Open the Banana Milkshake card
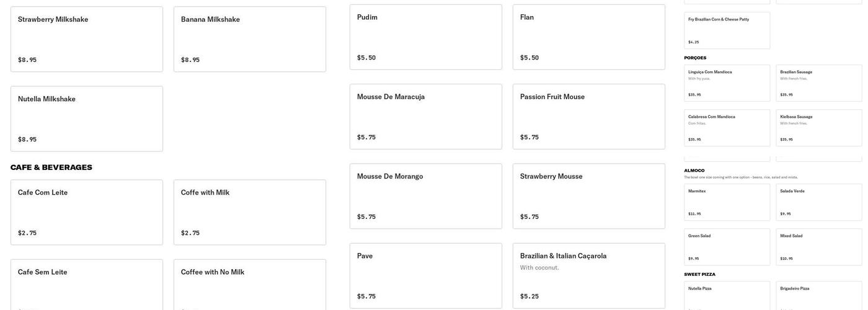The image size is (868, 310). pyautogui.click(x=249, y=39)
